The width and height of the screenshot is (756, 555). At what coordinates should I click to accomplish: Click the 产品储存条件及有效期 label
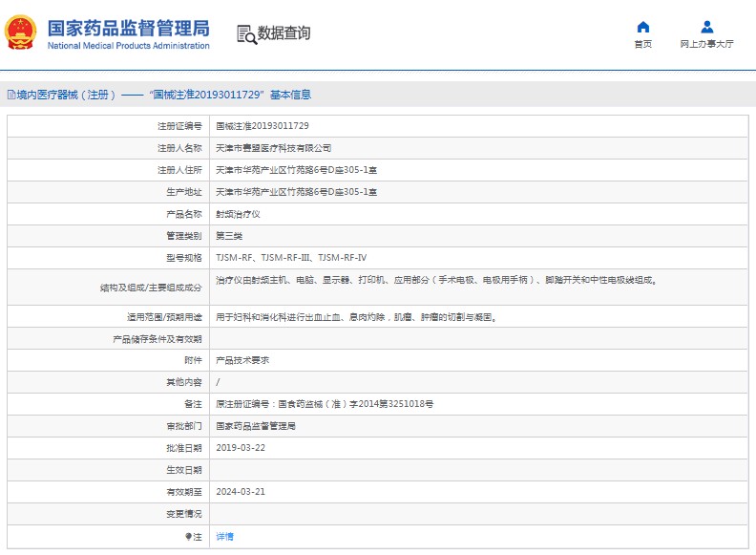(x=157, y=339)
